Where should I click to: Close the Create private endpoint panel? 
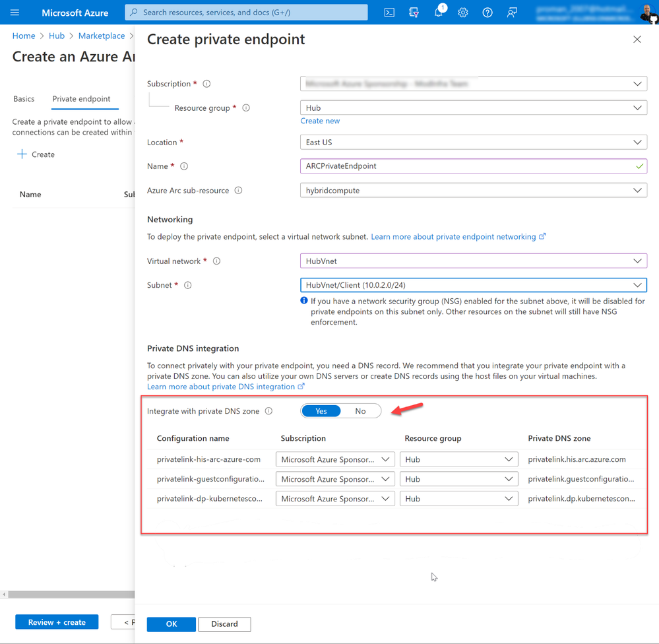tap(637, 39)
